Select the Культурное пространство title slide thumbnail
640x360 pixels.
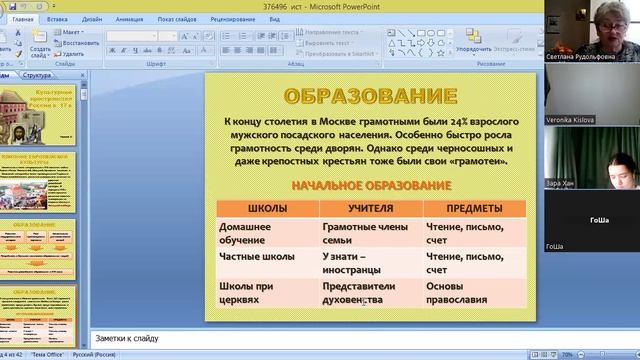[x=37, y=114]
